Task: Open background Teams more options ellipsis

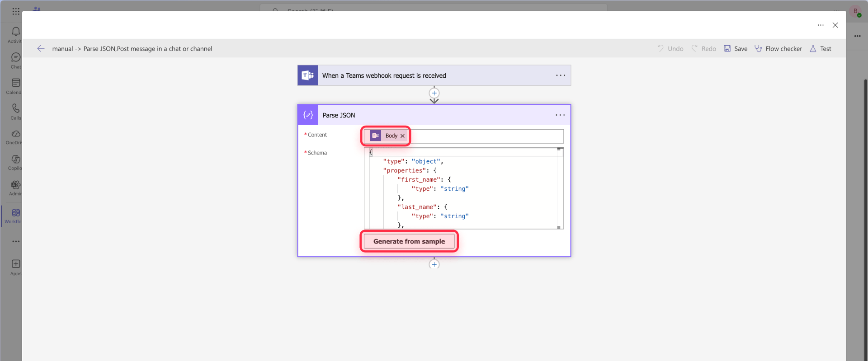Action: click(858, 36)
